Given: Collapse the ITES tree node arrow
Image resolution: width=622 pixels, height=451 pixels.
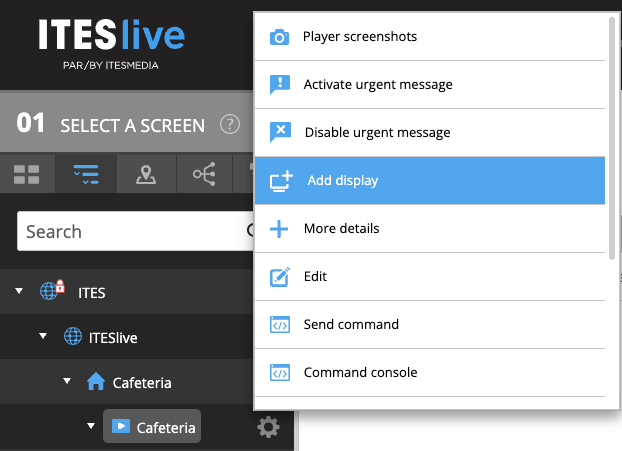Looking at the screenshot, I should pyautogui.click(x=20, y=292).
